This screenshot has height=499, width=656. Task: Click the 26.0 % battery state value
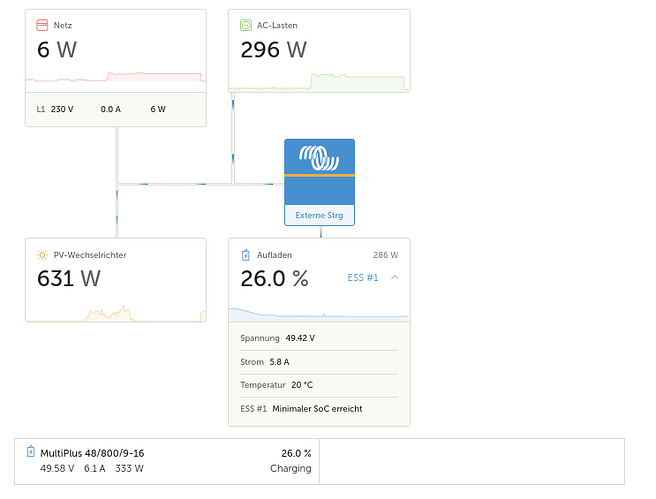pos(275,279)
